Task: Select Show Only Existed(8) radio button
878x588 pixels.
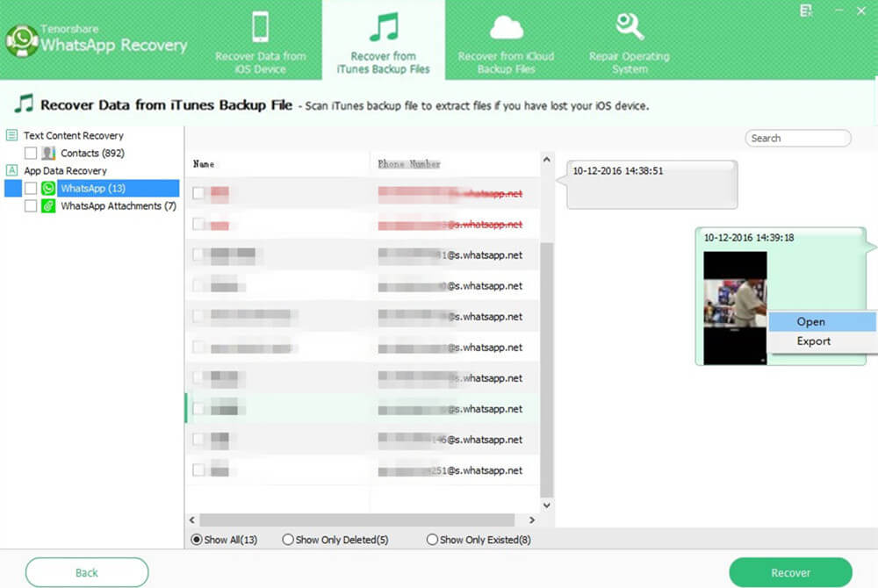Action: [x=432, y=540]
